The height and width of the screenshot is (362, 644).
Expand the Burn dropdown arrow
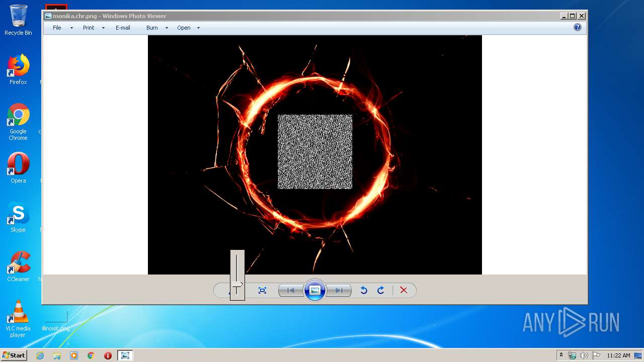[x=167, y=28]
